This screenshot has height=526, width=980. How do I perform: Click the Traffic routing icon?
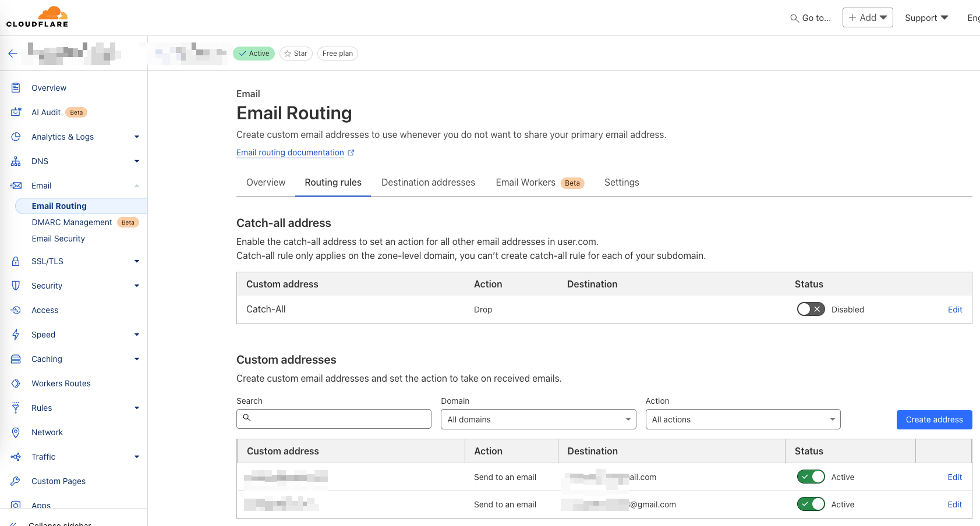pos(16,457)
